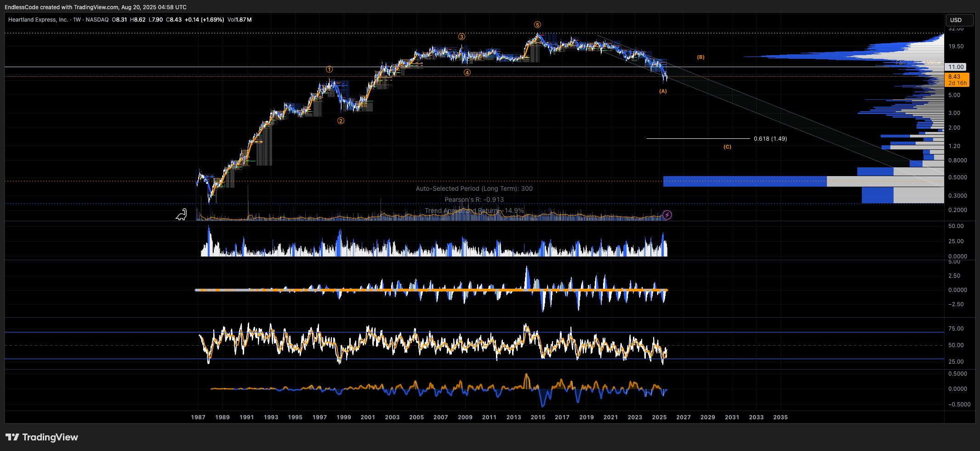Click the high value H8.62
The height and width of the screenshot is (451, 980).
click(138, 20)
